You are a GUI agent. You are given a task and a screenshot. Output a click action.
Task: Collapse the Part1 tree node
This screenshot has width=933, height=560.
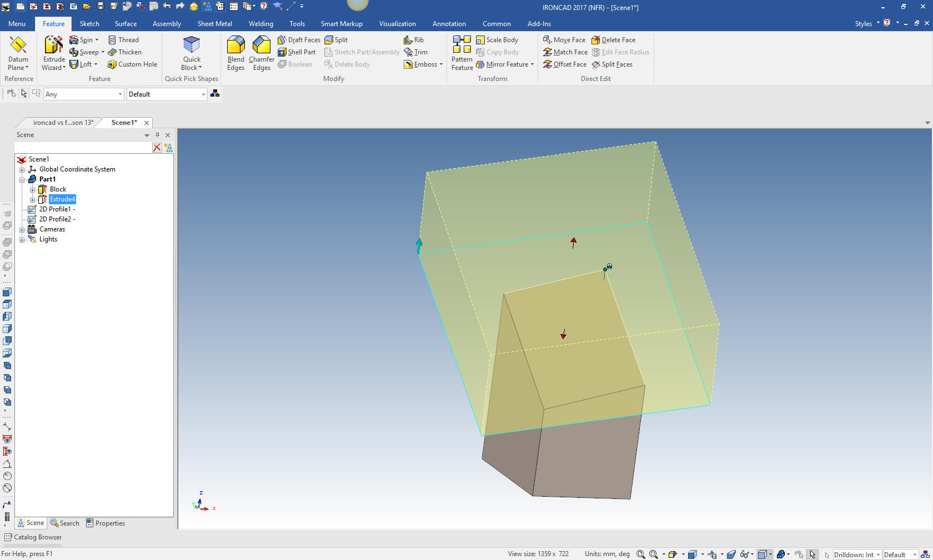click(x=22, y=179)
